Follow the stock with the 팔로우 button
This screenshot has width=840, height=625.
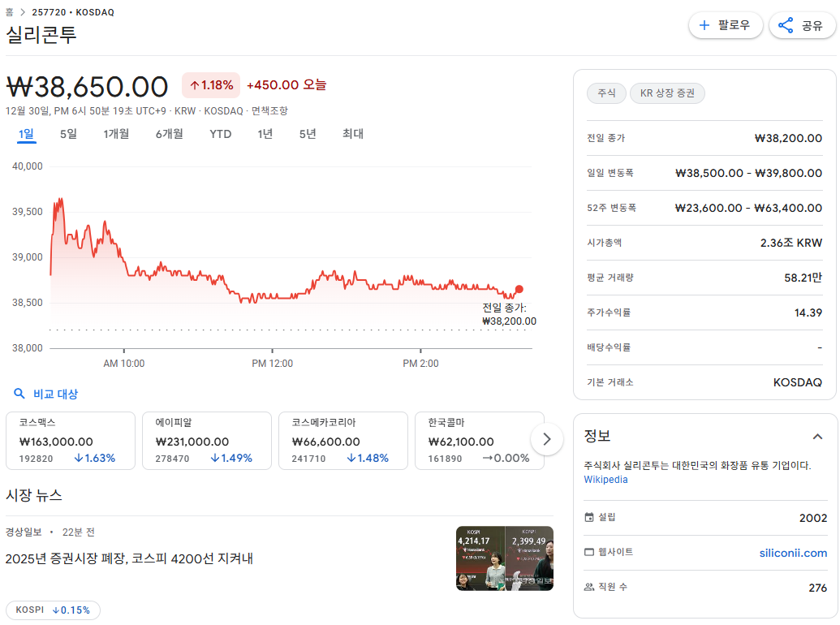tap(726, 25)
